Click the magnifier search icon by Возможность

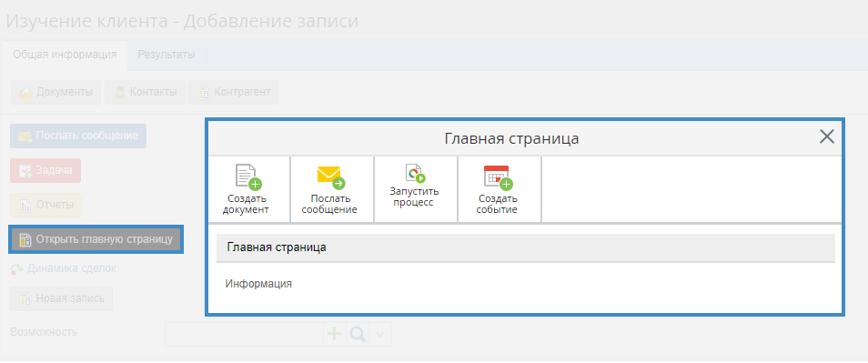coord(358,334)
